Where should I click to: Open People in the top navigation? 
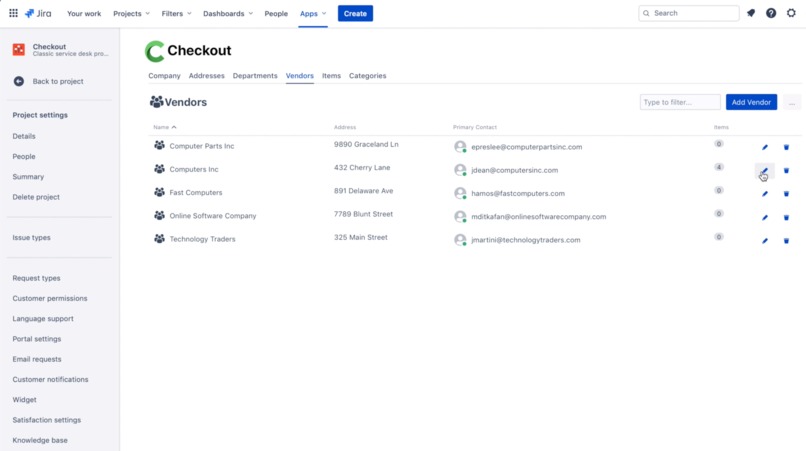[276, 13]
